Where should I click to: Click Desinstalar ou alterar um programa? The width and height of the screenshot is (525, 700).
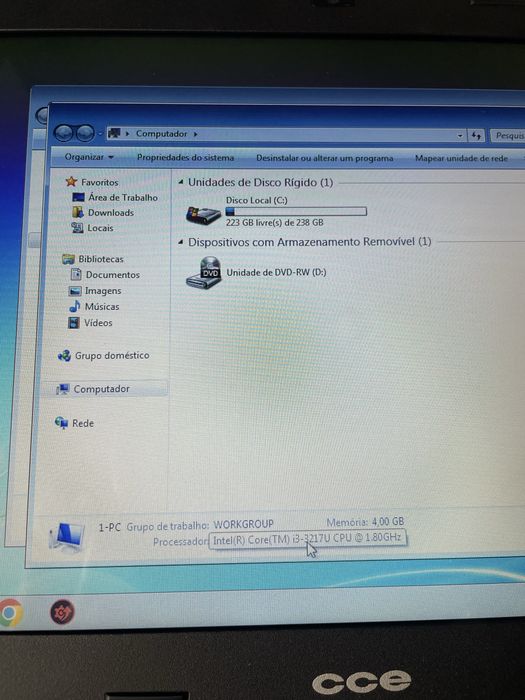(325, 158)
